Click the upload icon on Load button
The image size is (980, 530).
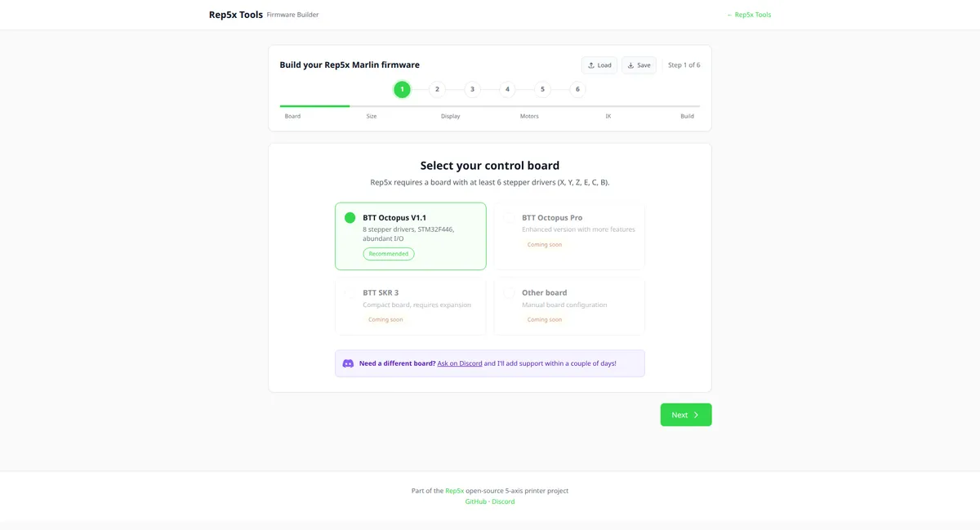point(591,65)
